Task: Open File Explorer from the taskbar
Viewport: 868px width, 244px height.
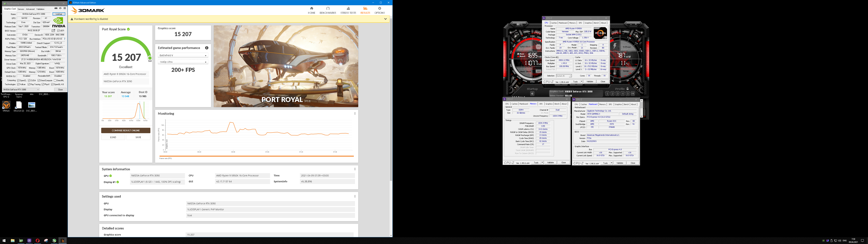Action: coord(13,241)
